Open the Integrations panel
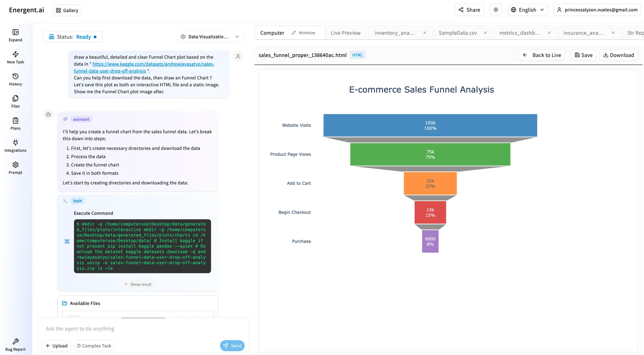 (x=15, y=145)
